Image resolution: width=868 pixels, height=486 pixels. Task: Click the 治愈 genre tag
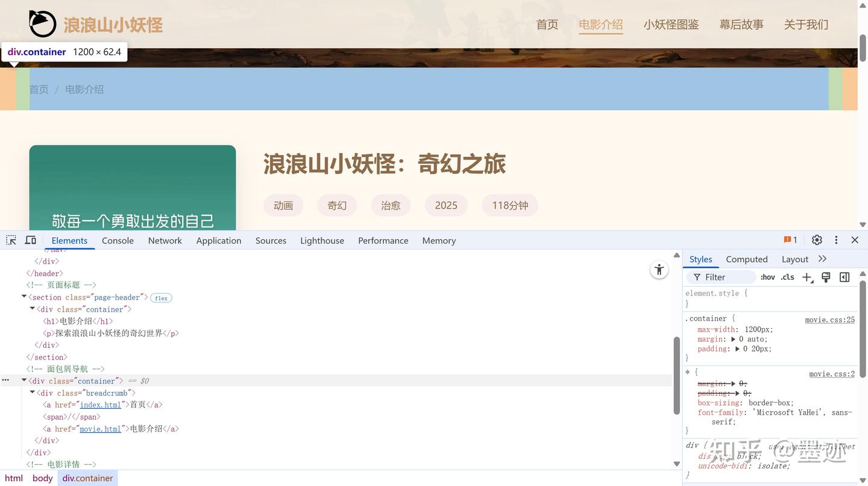[391, 206]
